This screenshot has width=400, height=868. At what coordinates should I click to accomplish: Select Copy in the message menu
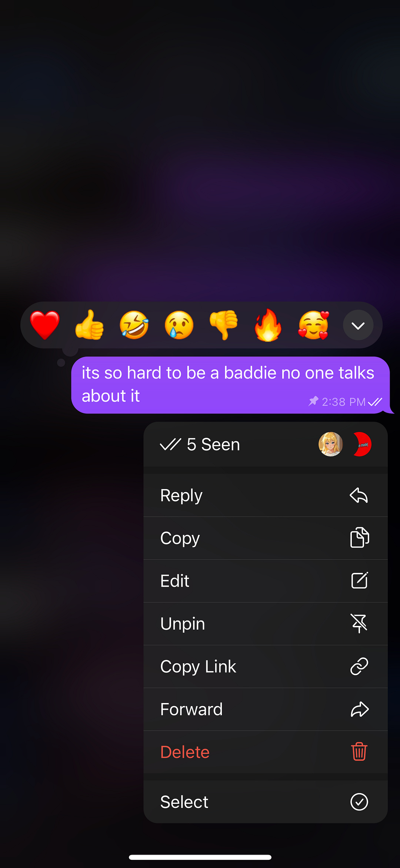click(x=266, y=538)
